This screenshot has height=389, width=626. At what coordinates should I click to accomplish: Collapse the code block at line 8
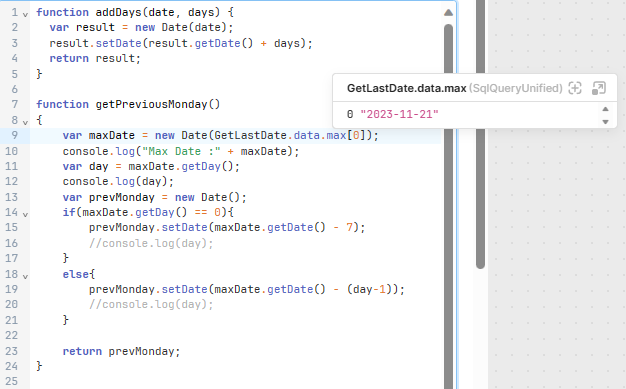25,122
